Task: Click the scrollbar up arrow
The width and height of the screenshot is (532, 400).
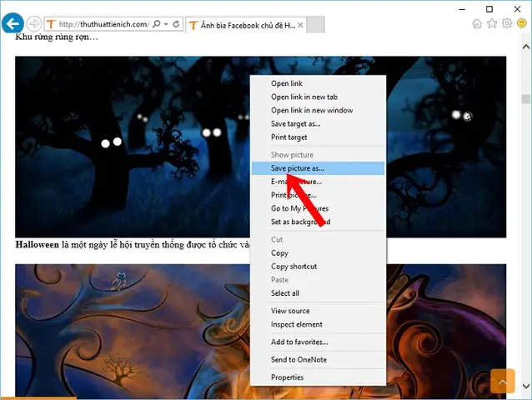Action: click(526, 47)
